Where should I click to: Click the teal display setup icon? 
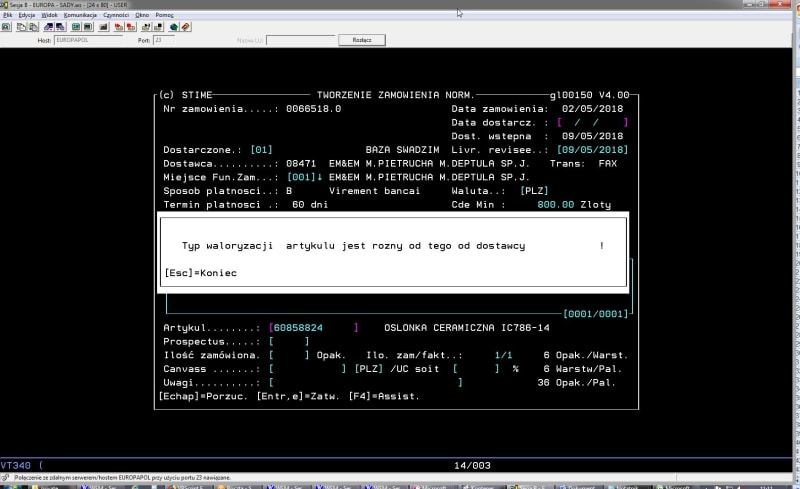pos(76,27)
